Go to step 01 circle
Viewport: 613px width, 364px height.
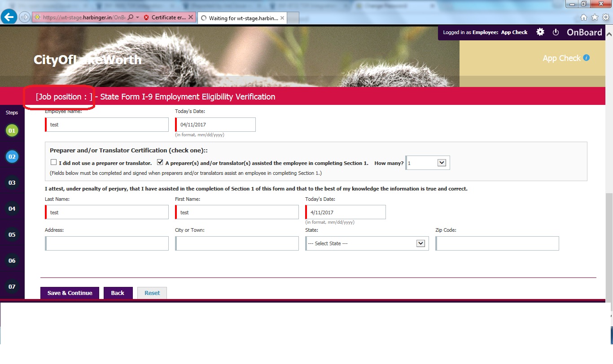(x=12, y=131)
